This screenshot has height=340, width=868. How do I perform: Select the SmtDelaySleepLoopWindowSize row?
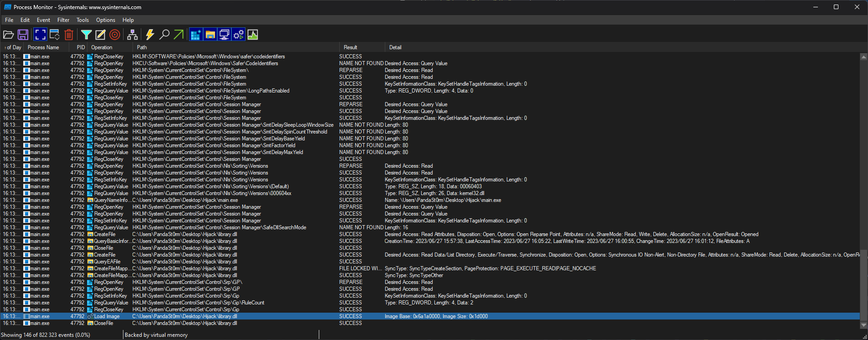[x=430, y=125]
